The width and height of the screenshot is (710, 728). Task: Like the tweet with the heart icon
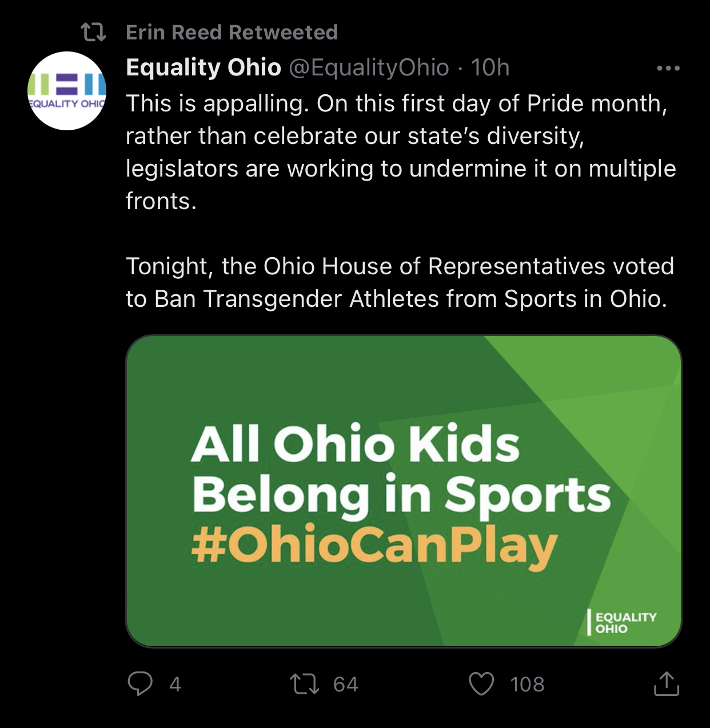click(x=481, y=684)
